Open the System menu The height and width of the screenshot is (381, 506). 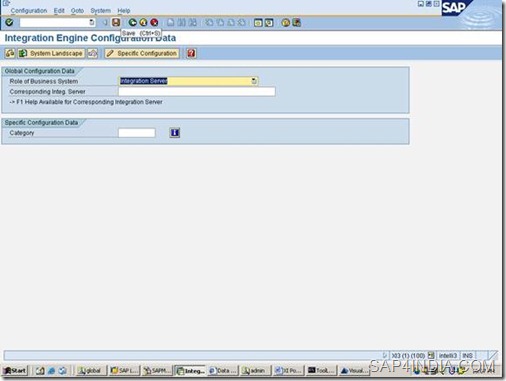pos(100,11)
